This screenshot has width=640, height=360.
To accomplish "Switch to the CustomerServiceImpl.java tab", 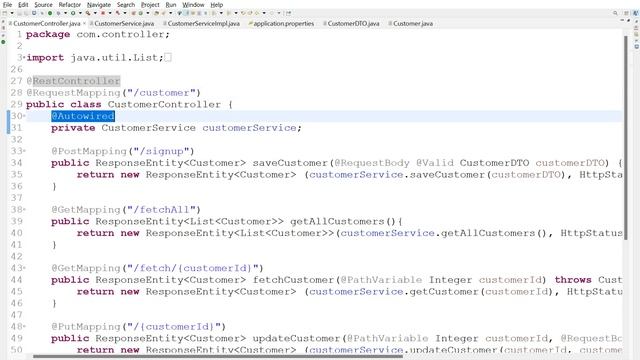I will point(203,24).
